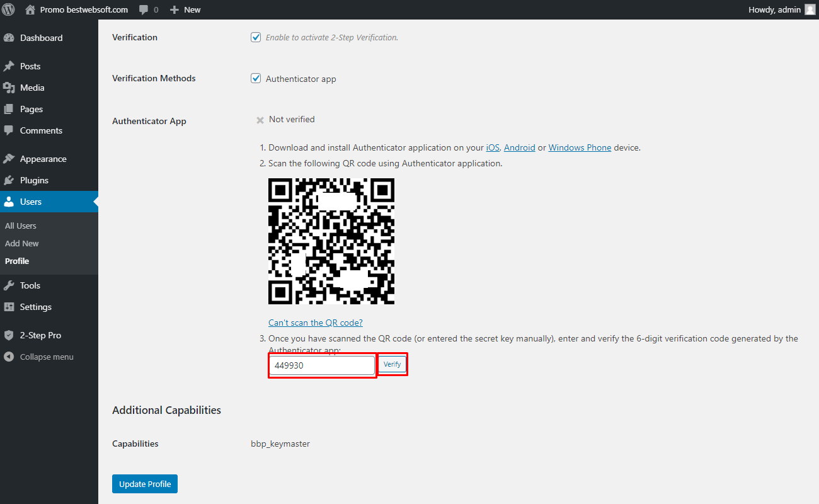819x504 pixels.
Task: Select All Users submenu item
Action: (21, 226)
